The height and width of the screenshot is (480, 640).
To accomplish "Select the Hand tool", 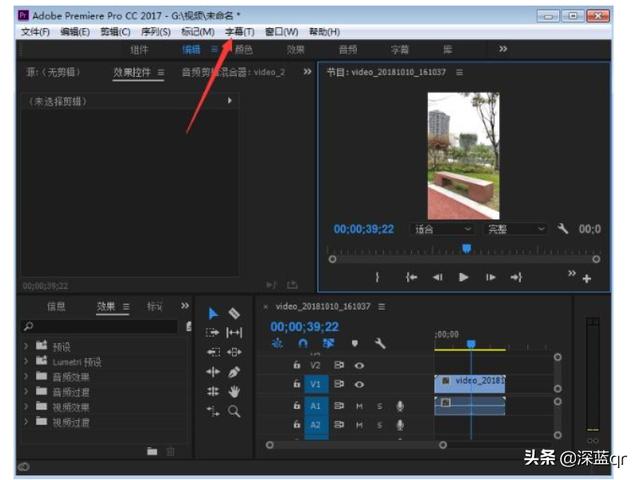I will 234,392.
